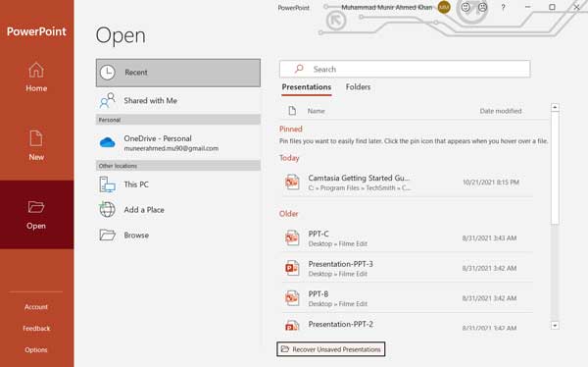The height and width of the screenshot is (367, 588).
Task: Click the Camtasia Getting Started file icon
Action: click(x=292, y=183)
